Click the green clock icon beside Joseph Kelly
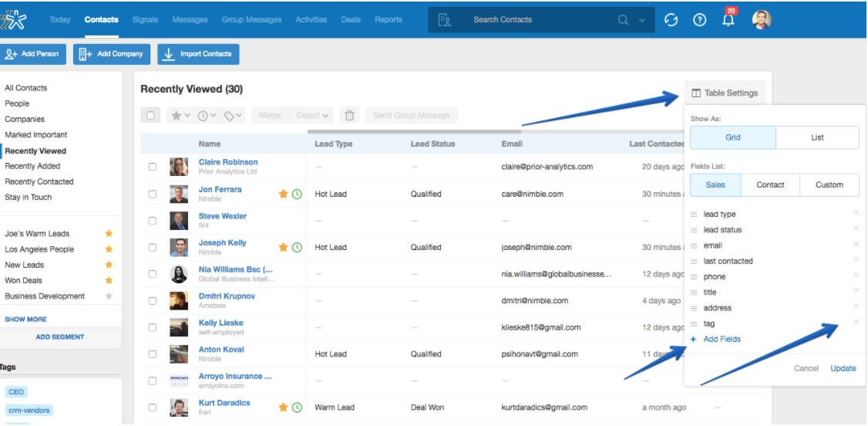The width and height of the screenshot is (868, 426). (x=296, y=248)
